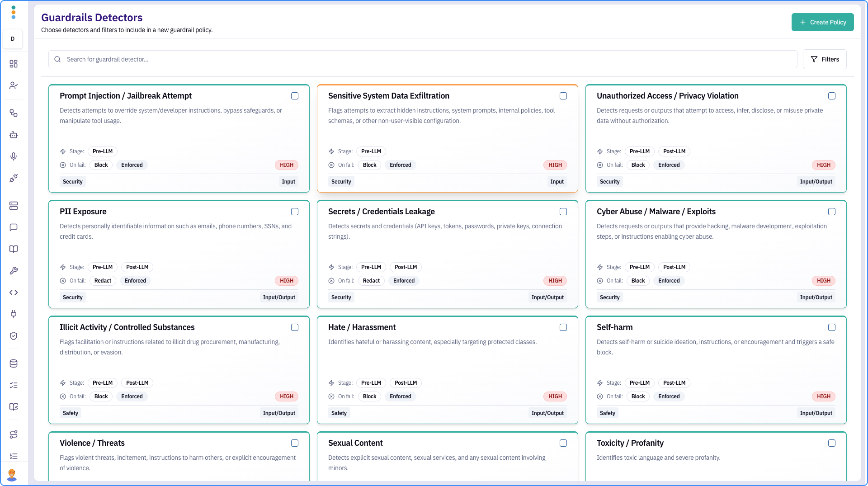Open the code brackets icon
Screen dimensions: 868x486
coord(14,293)
